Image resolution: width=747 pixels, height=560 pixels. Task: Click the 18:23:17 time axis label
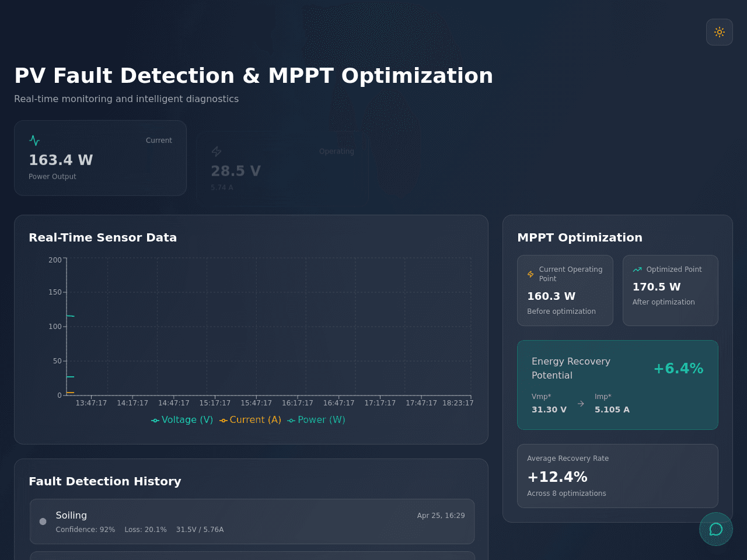458,403
